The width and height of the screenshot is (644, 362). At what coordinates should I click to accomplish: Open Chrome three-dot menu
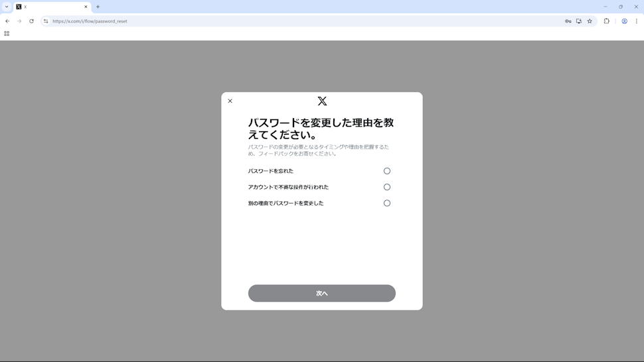coord(637,21)
